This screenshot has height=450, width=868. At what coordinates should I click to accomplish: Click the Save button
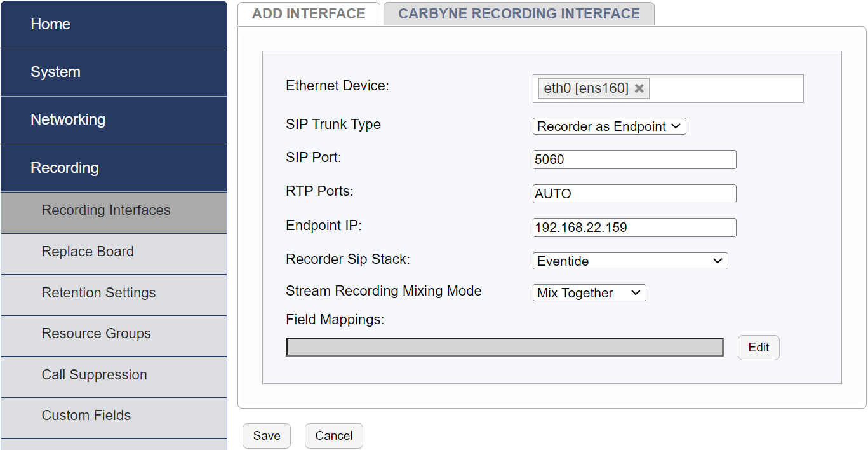tap(266, 436)
